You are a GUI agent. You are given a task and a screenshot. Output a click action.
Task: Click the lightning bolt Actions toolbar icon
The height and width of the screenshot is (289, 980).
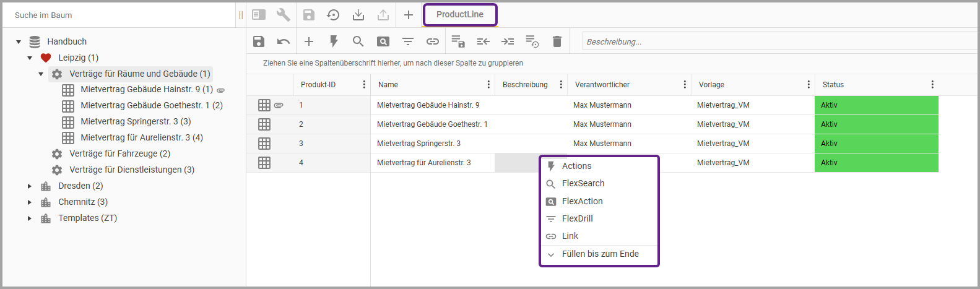point(334,41)
